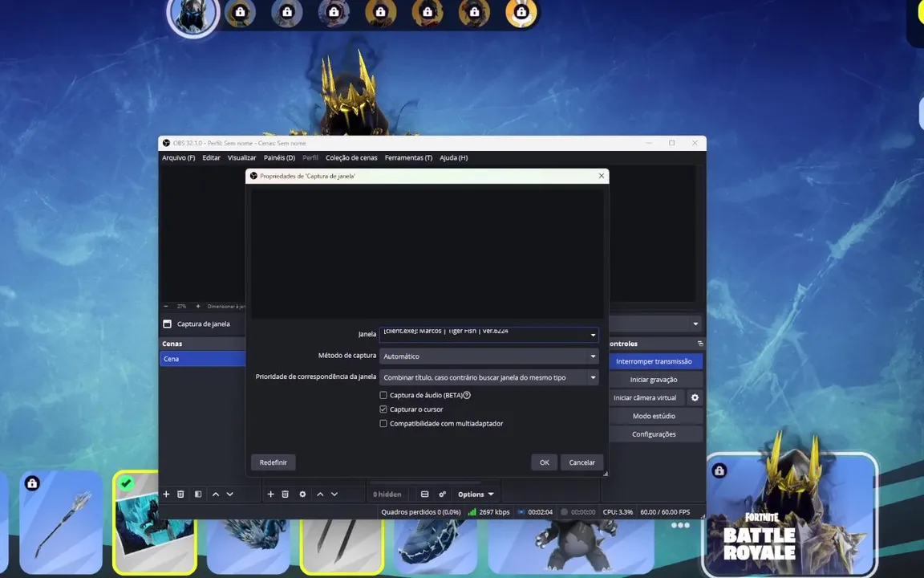Open the Visualizar menu
Viewport: 924px width, 578px height.
tap(241, 157)
